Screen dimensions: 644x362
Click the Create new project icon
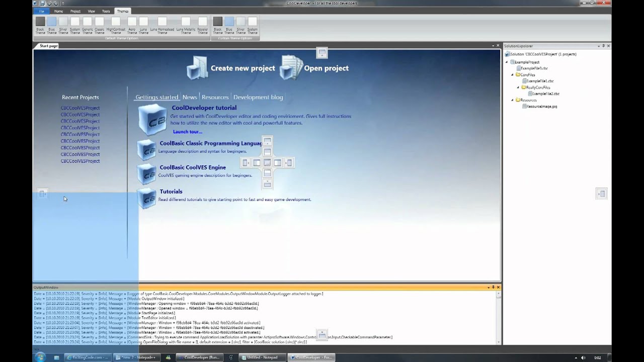(x=197, y=67)
